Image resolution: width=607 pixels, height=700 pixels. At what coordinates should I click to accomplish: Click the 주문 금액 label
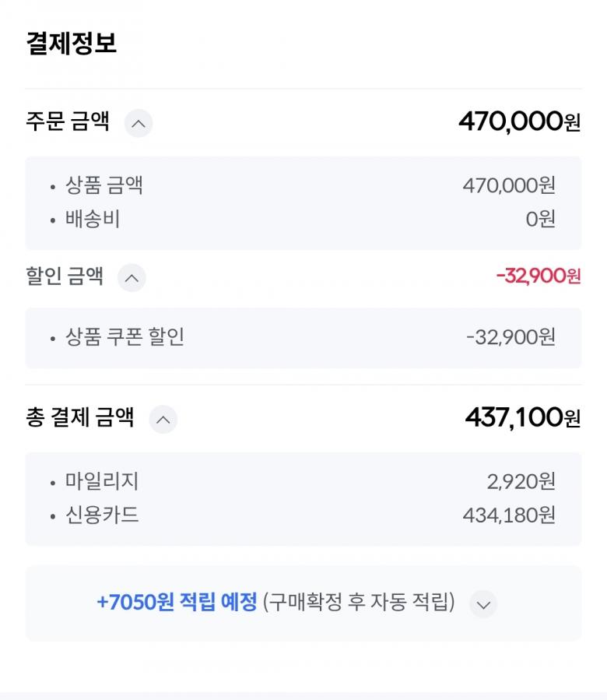(68, 122)
